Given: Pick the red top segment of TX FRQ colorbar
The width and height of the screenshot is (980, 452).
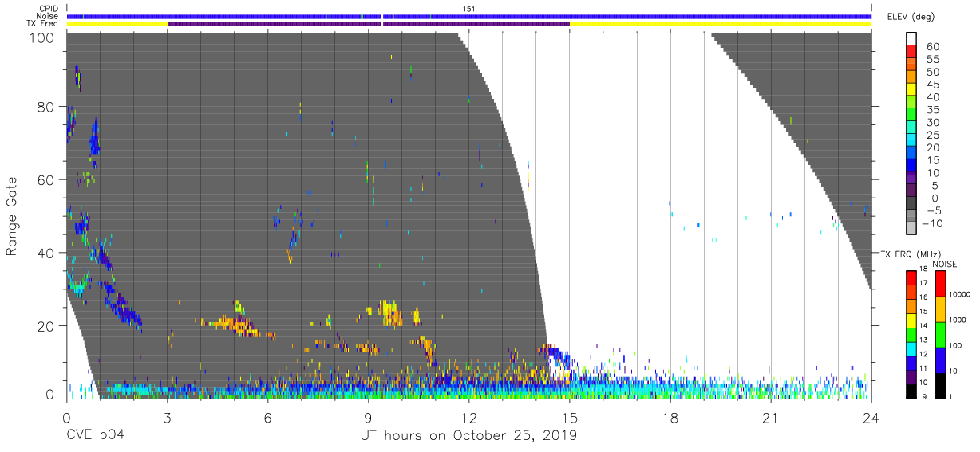Looking at the screenshot, I should point(911,277).
